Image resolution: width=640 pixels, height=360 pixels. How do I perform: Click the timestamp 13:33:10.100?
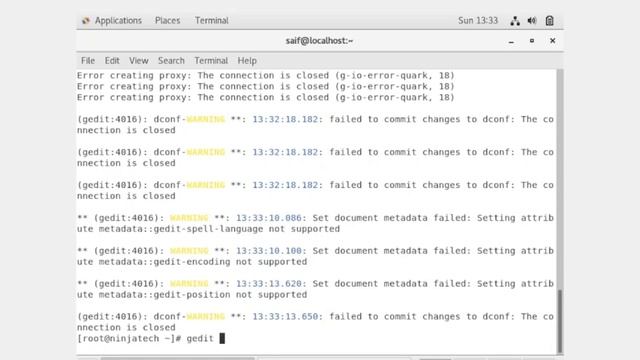(x=269, y=251)
